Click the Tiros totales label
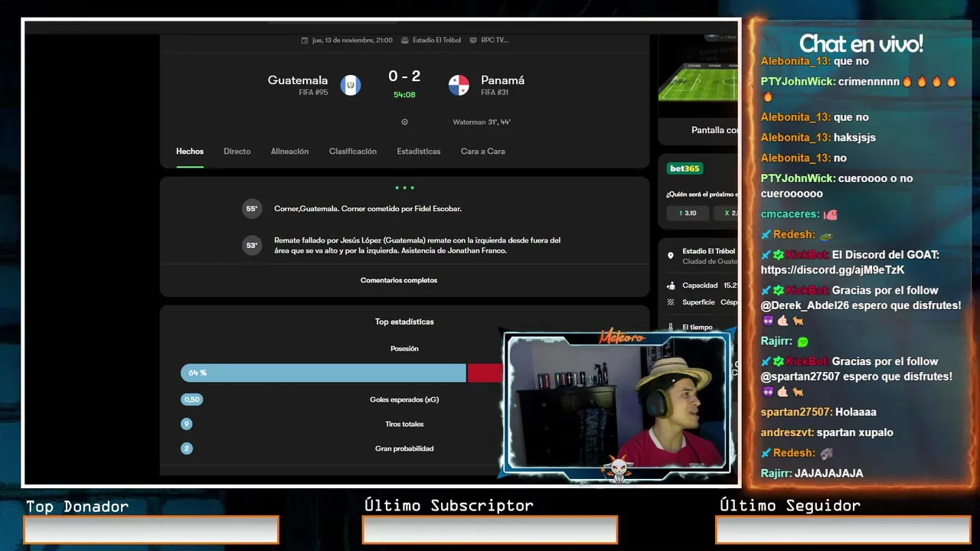The height and width of the screenshot is (551, 980). [x=404, y=424]
